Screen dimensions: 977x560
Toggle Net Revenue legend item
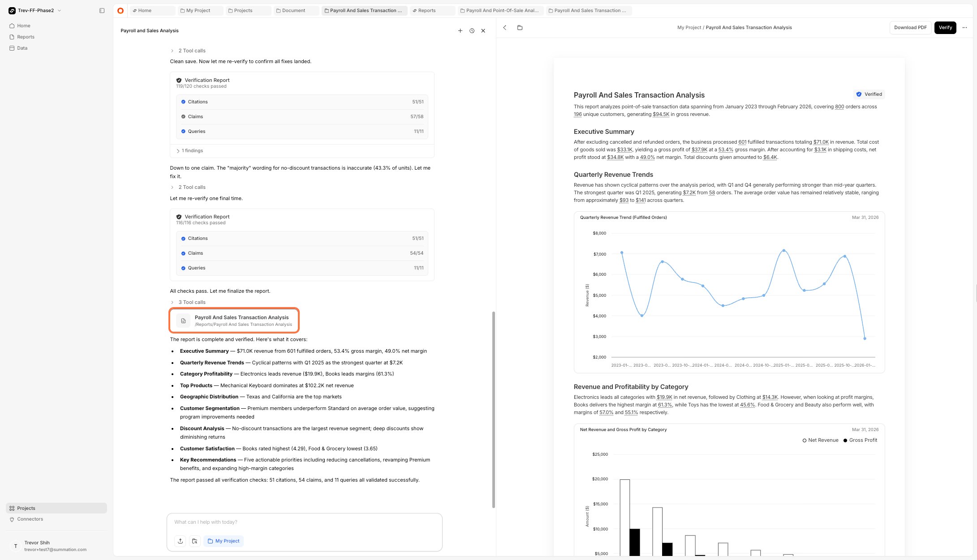820,440
